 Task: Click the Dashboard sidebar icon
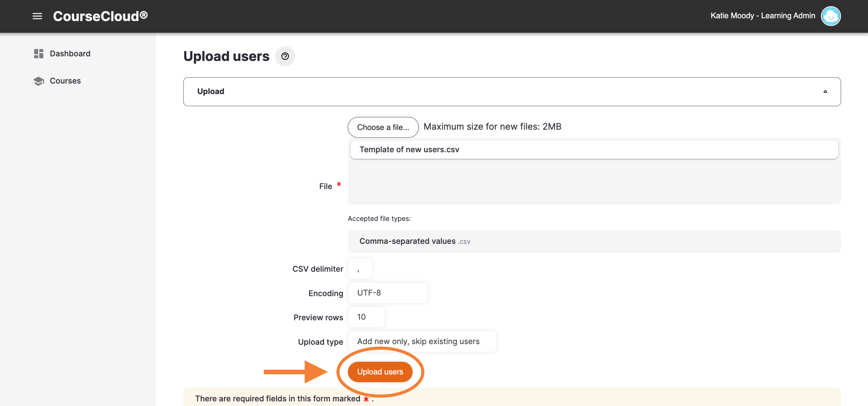click(38, 54)
